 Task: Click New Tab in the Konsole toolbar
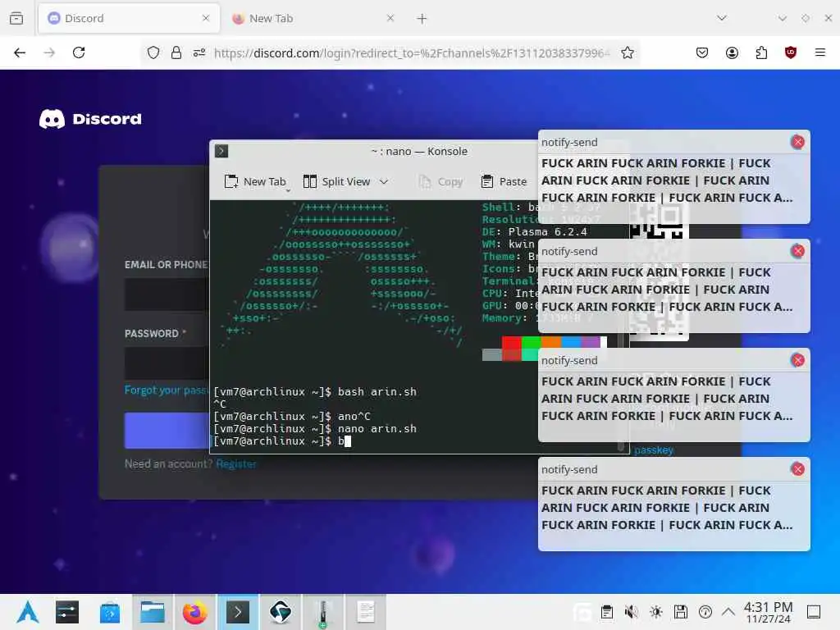255,181
